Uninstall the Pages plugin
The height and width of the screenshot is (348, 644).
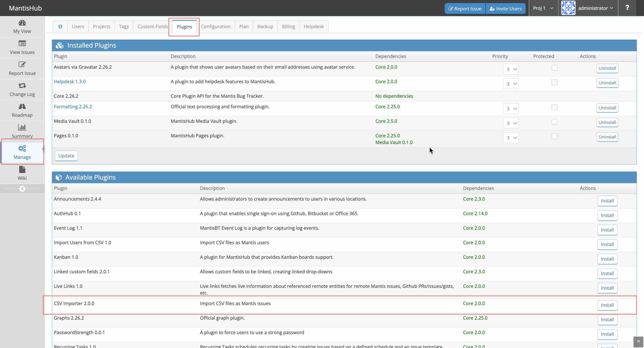tap(607, 137)
